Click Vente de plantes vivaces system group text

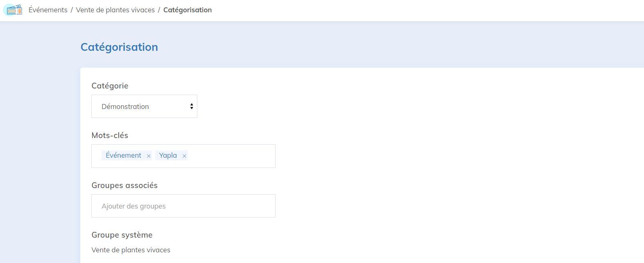click(x=131, y=250)
